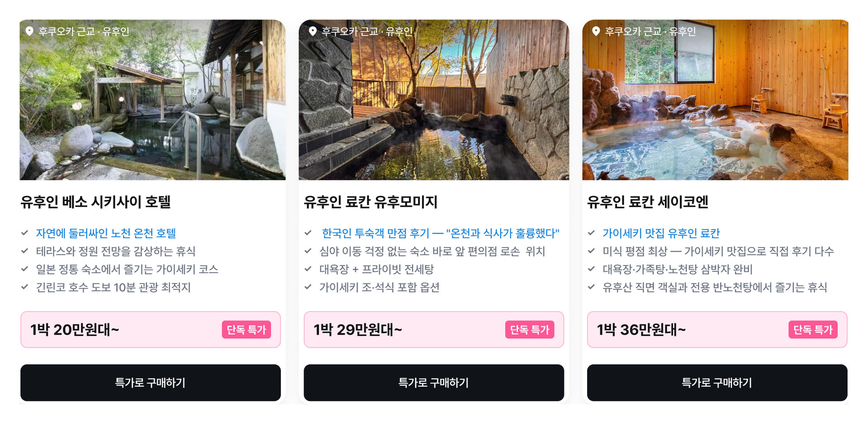This screenshot has width=868, height=424.
Task: Click 특가로 구매하기 for 시키사이 호텔
Action: (151, 382)
